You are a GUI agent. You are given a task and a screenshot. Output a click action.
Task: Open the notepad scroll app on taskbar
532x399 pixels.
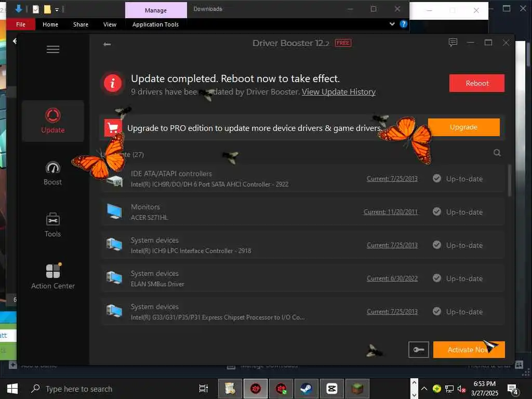(230, 389)
